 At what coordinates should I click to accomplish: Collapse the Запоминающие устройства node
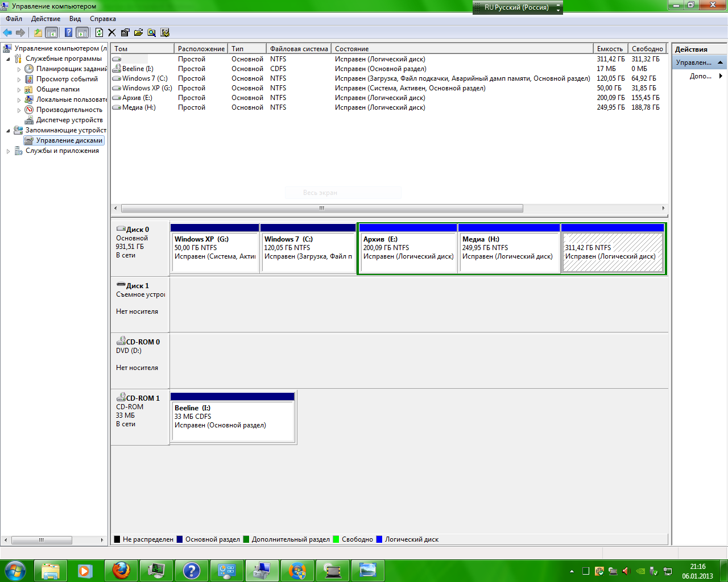(x=8, y=130)
